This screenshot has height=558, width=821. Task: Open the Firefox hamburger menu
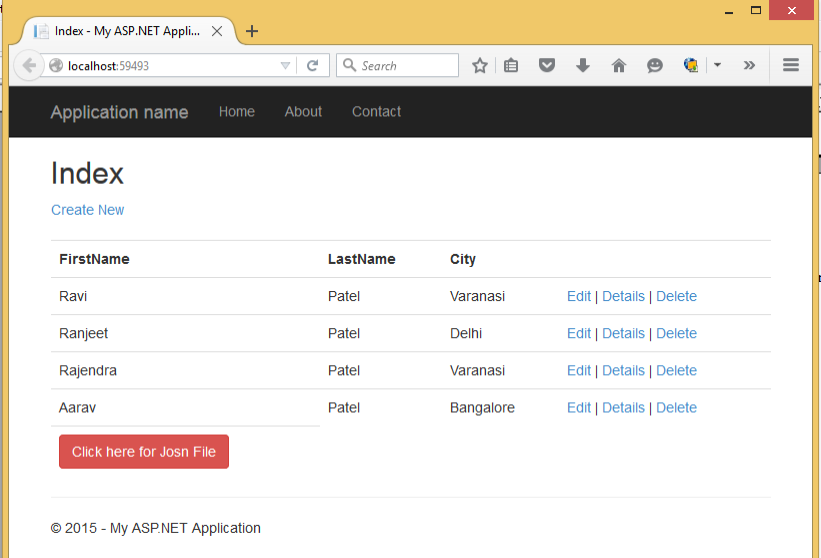coord(791,66)
